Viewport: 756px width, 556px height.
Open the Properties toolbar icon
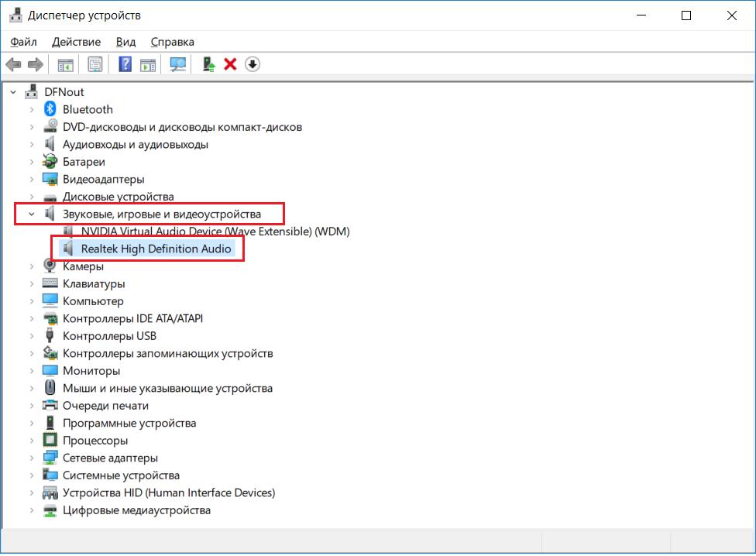coord(95,64)
